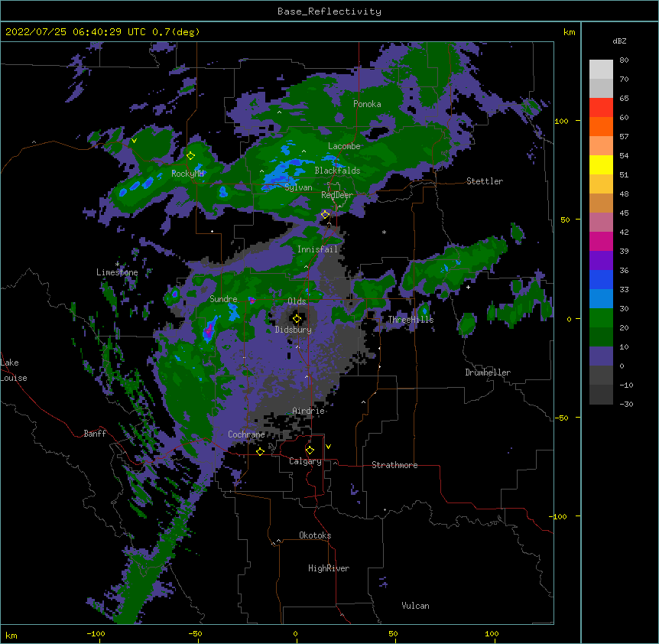Screen dimensions: 659x644
Task: Click the green 30 dBZ legend swatch
Action: click(x=601, y=318)
